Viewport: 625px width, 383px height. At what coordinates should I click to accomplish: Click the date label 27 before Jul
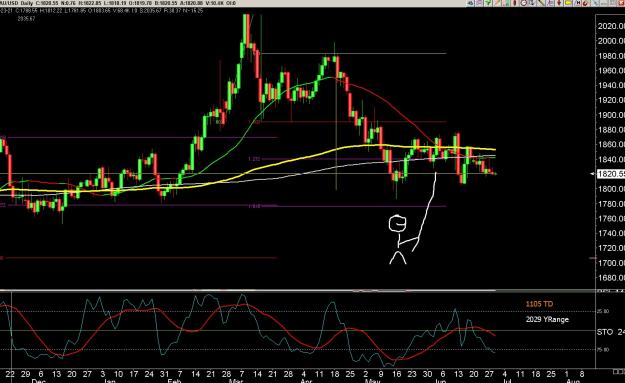pos(489,374)
